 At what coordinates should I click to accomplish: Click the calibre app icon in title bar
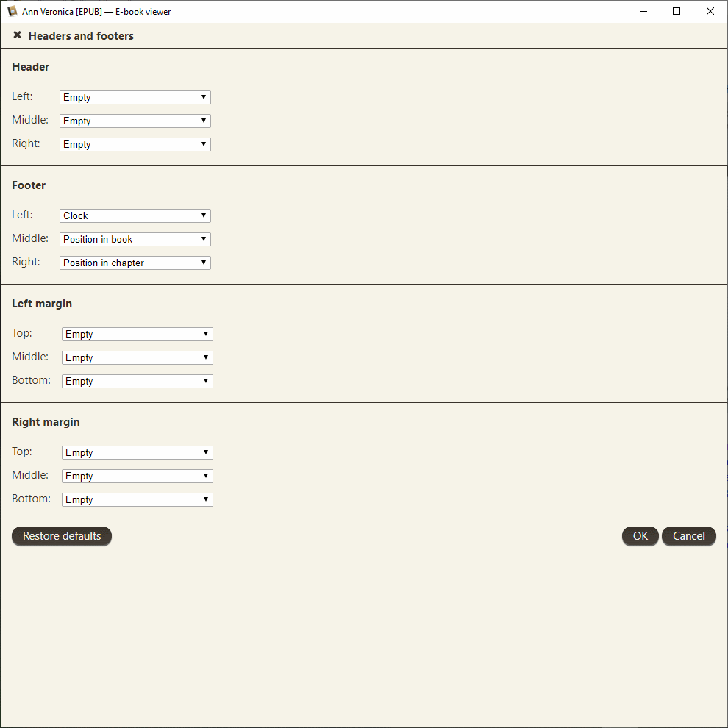[x=12, y=11]
